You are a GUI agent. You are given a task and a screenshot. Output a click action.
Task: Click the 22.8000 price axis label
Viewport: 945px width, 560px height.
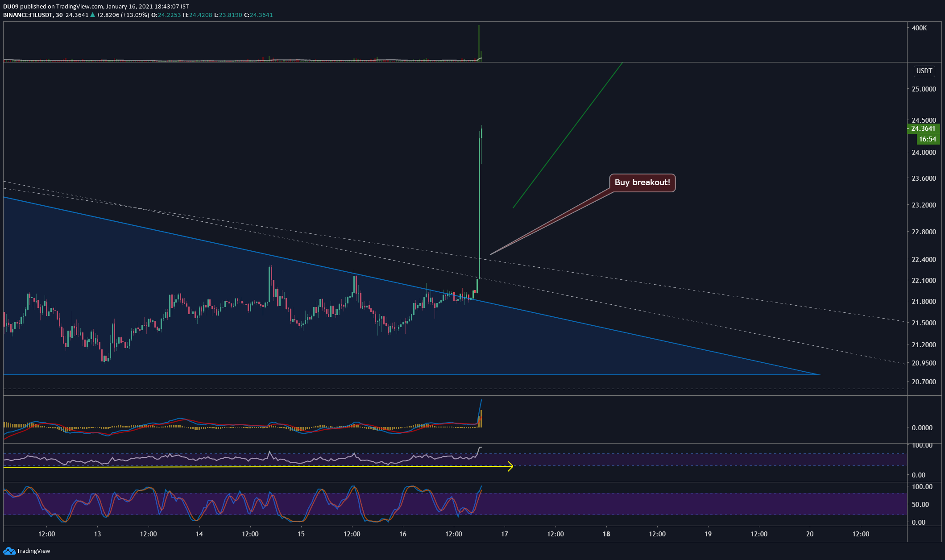click(924, 232)
